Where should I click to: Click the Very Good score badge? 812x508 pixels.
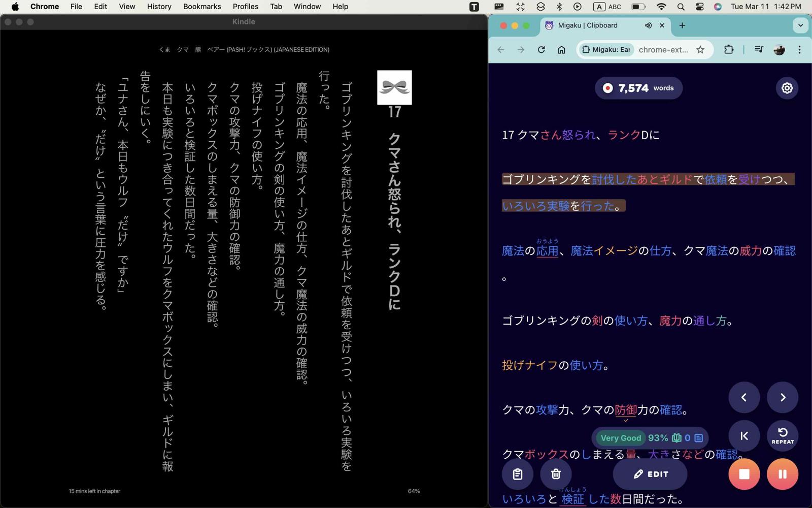point(620,437)
